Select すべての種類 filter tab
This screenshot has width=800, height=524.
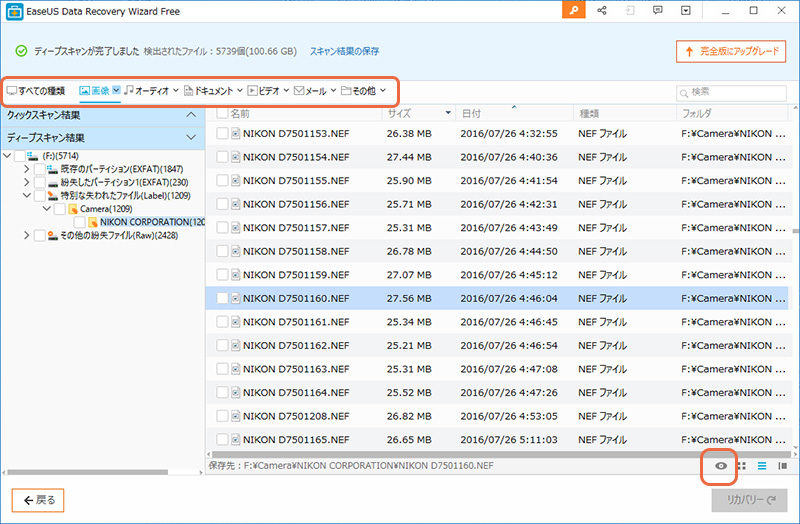pos(36,91)
